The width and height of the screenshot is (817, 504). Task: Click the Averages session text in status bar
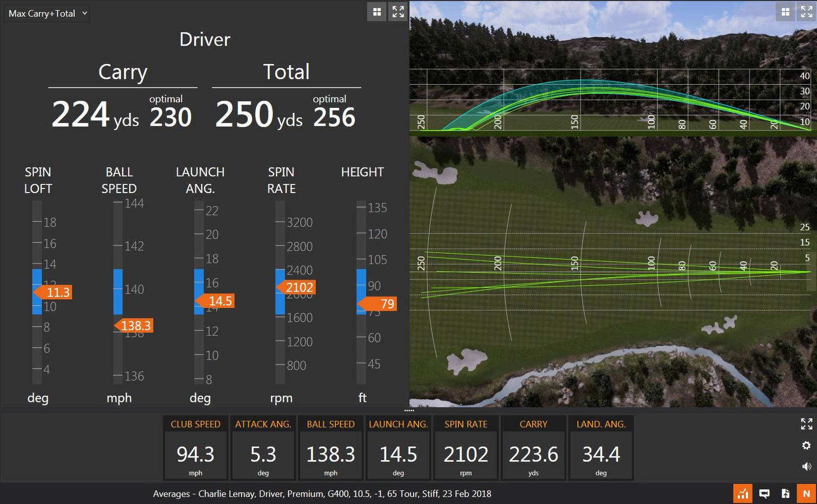pyautogui.click(x=322, y=494)
